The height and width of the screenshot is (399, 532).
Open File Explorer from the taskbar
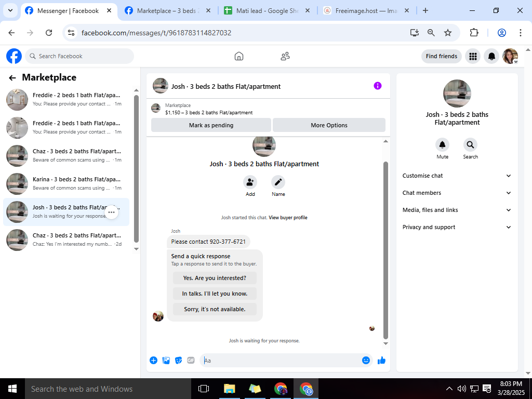(x=230, y=389)
